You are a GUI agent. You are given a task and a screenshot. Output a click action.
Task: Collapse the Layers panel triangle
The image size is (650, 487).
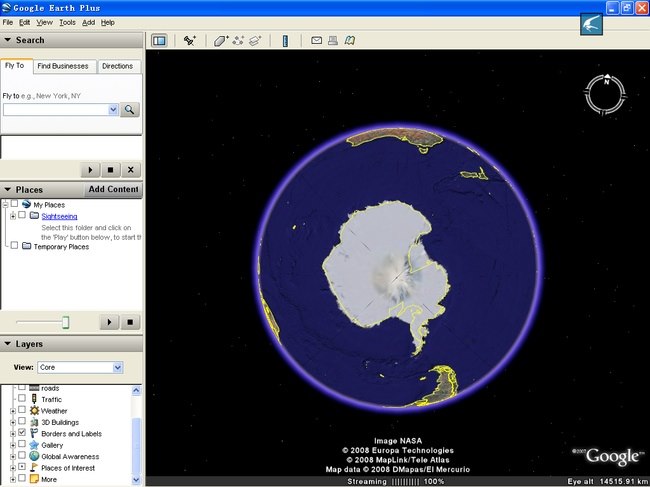tap(7, 344)
